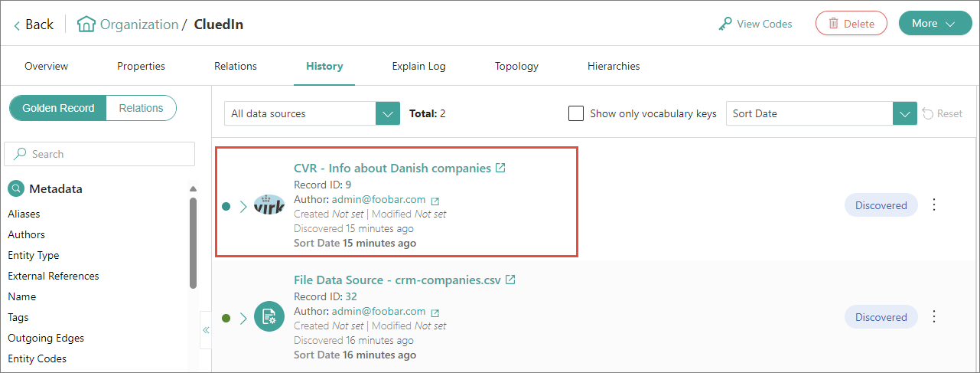Image resolution: width=980 pixels, height=373 pixels.
Task: Click the Back arrow chevron
Action: click(17, 25)
